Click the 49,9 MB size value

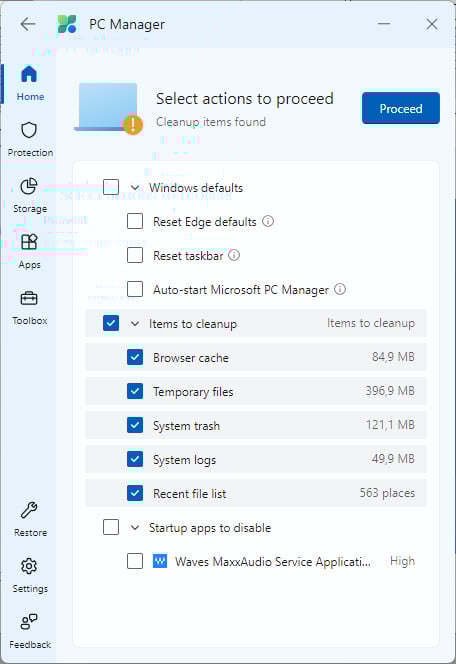393,459
